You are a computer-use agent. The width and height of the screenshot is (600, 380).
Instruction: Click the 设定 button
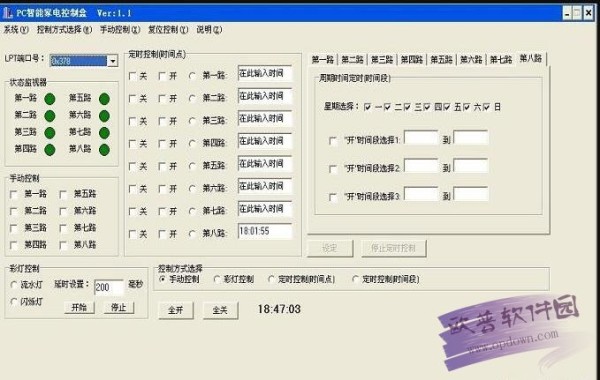click(330, 248)
